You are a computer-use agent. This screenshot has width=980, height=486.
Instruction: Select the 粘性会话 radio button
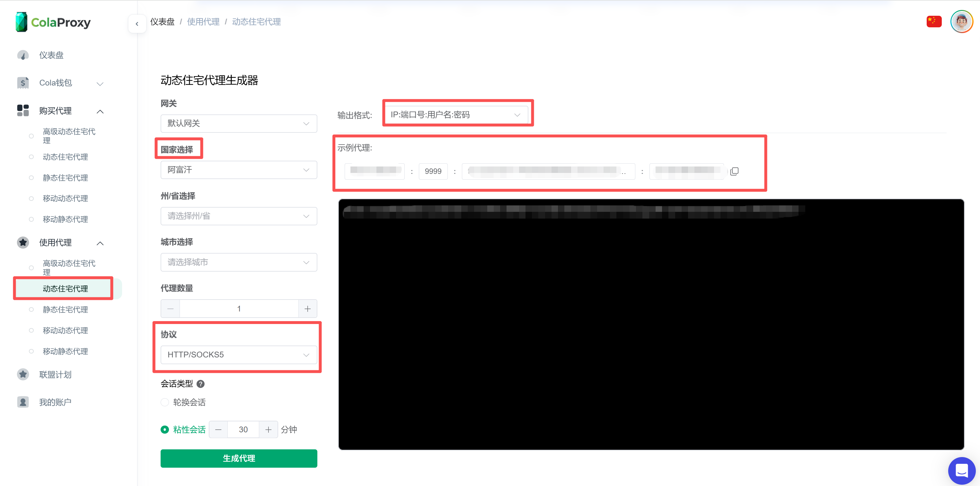pos(164,429)
